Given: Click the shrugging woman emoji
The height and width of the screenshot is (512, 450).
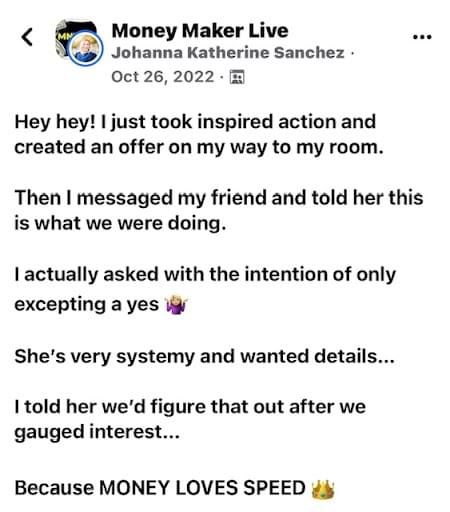Looking at the screenshot, I should (x=177, y=305).
